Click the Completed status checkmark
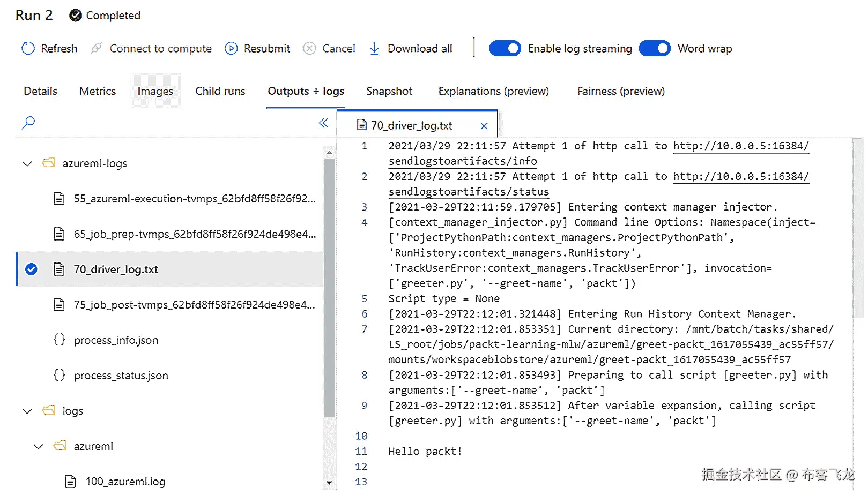Viewport: 868px width, 495px height. 75,16
